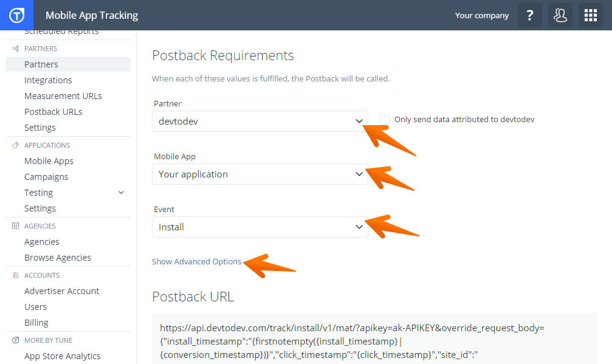This screenshot has width=612, height=364.
Task: Click the Accounts section header icon
Action: point(15,275)
